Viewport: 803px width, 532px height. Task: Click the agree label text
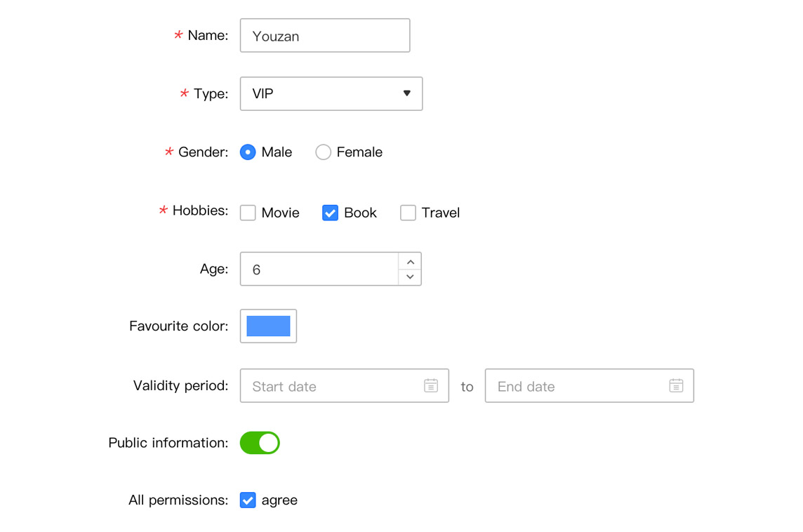(x=279, y=500)
